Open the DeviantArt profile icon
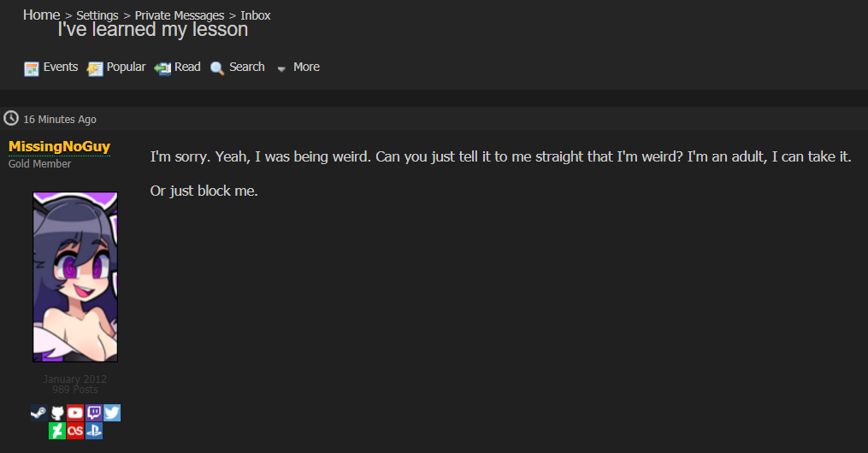The image size is (868, 453). click(x=57, y=430)
